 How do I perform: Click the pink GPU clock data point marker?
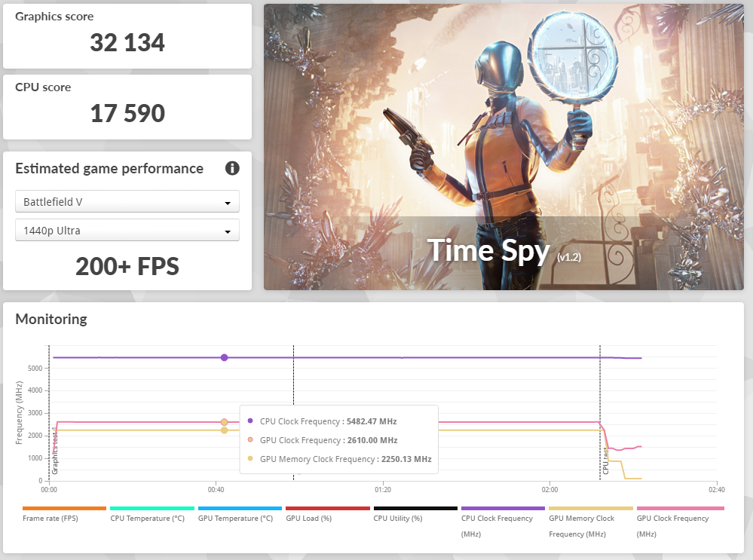click(x=225, y=422)
